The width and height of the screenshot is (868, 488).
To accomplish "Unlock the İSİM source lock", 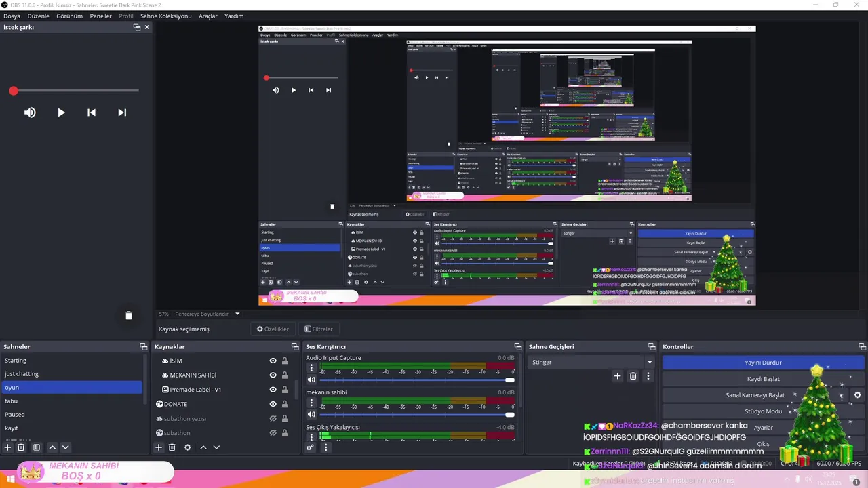I will click(x=285, y=361).
